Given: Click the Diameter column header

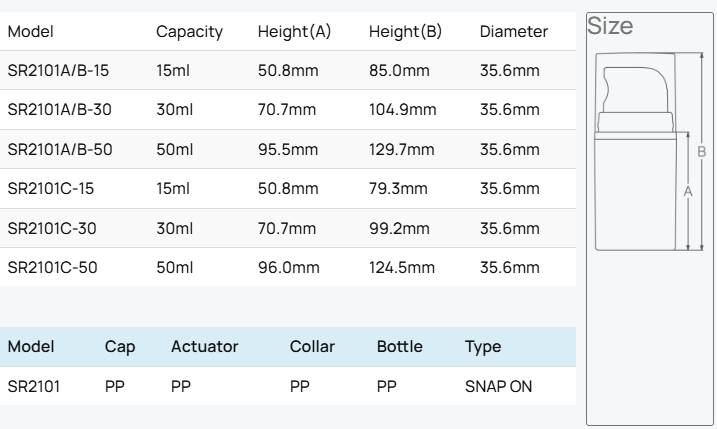Looking at the screenshot, I should (513, 32).
